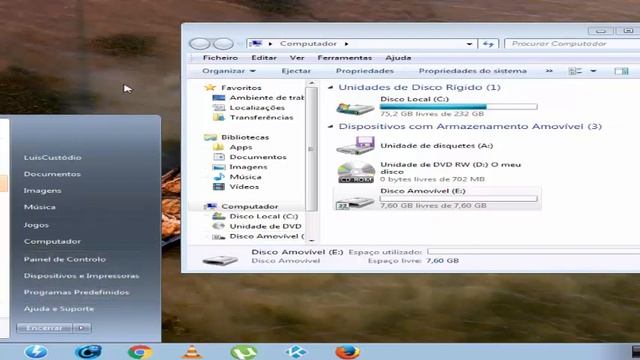Click the Bibliotecas icon in sidebar

point(210,137)
